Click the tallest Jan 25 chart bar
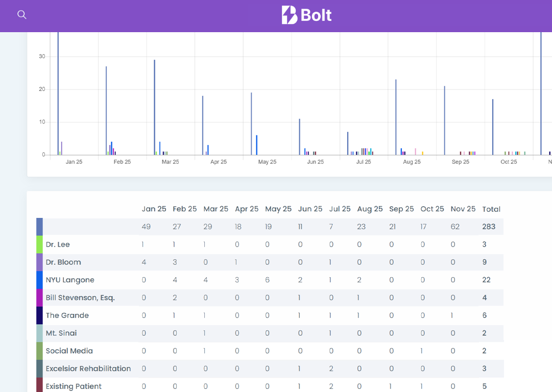This screenshot has width=552, height=392. coord(58,92)
